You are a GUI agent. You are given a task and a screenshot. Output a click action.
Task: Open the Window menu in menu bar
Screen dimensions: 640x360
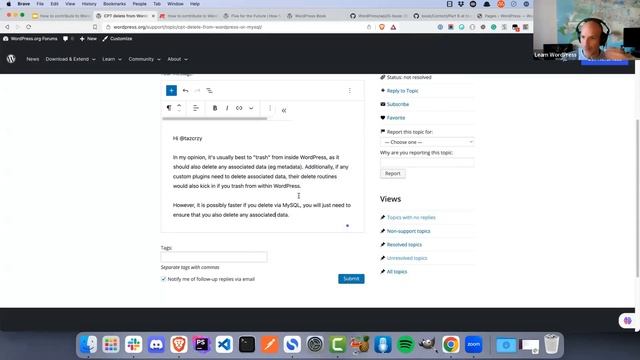(175, 4)
